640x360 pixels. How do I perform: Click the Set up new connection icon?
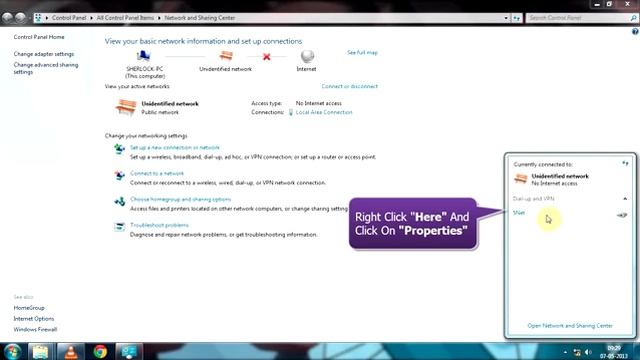click(119, 149)
